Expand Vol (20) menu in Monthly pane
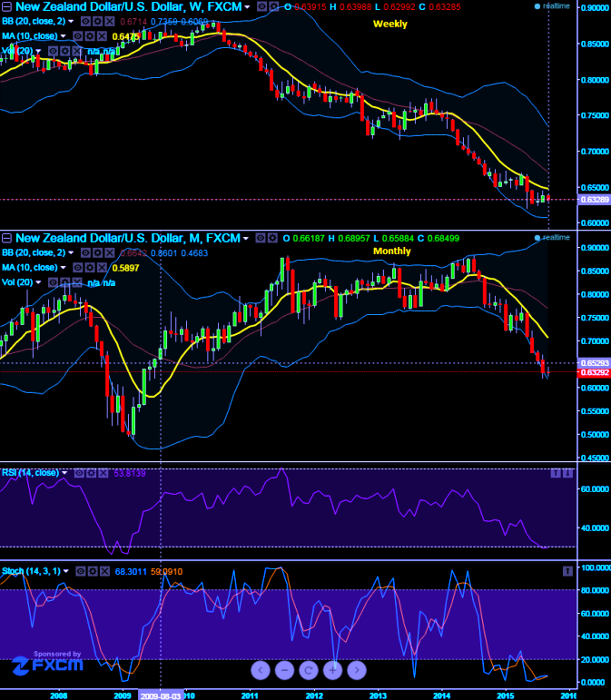This screenshot has height=700, width=611. pyautogui.click(x=38, y=282)
